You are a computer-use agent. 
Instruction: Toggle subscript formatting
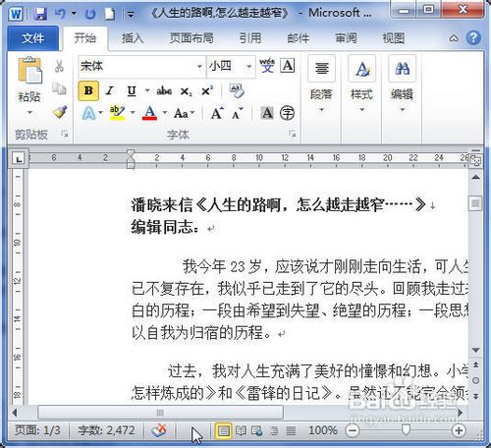click(x=186, y=91)
